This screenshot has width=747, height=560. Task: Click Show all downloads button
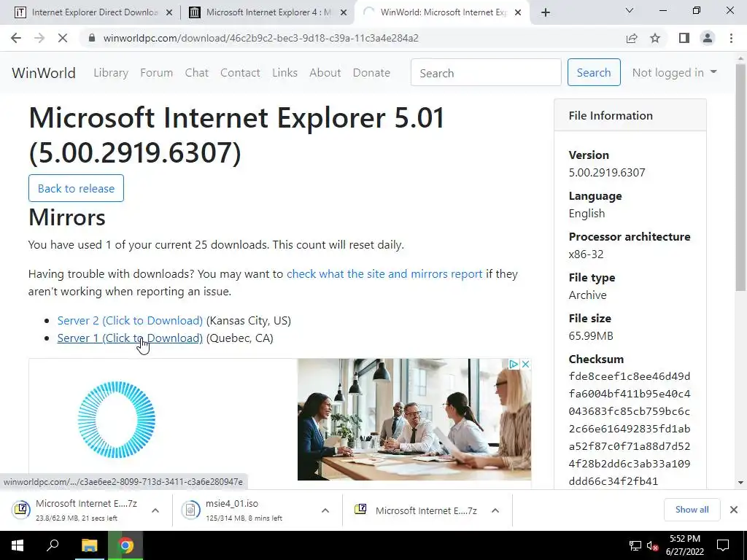tap(692, 510)
